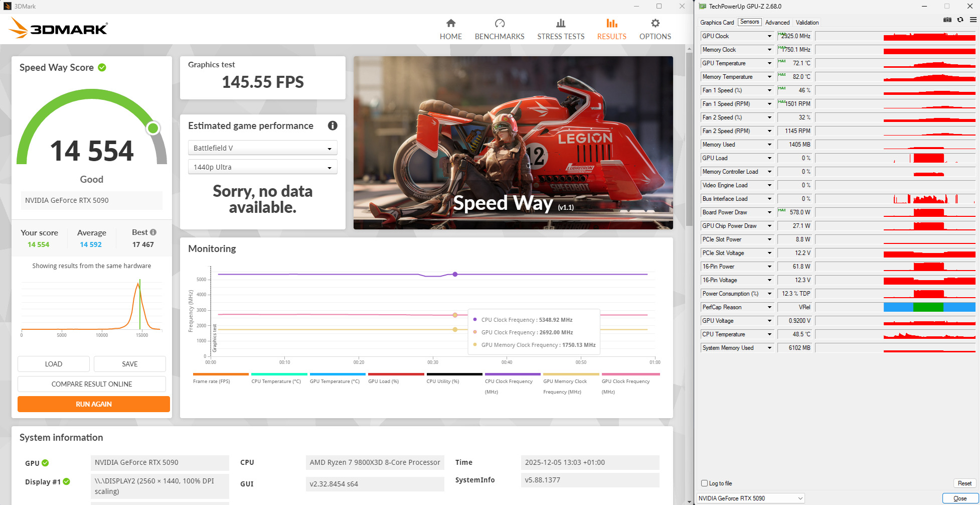Image resolution: width=980 pixels, height=505 pixels.
Task: Open the Battlefield V game dropdown
Action: 262,148
